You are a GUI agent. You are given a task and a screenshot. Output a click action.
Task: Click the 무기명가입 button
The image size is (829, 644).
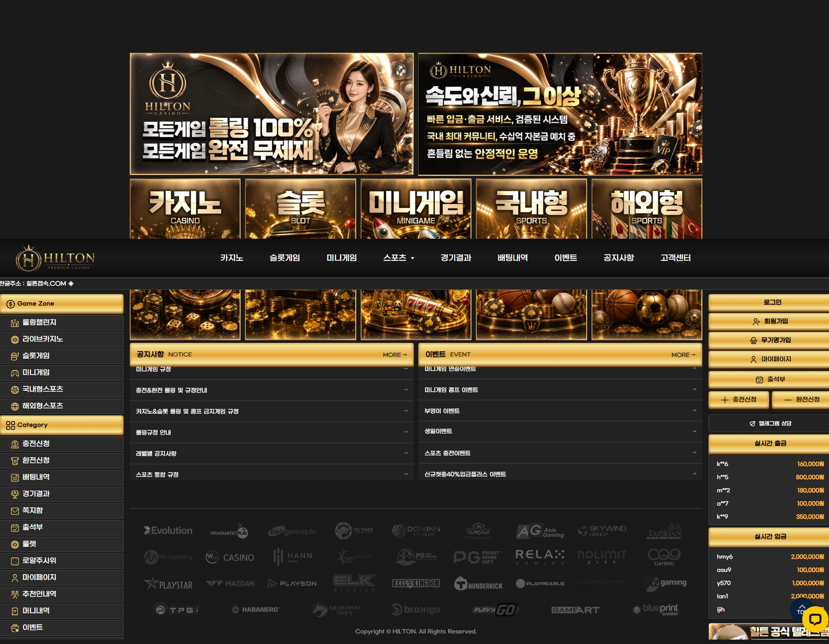(x=769, y=340)
